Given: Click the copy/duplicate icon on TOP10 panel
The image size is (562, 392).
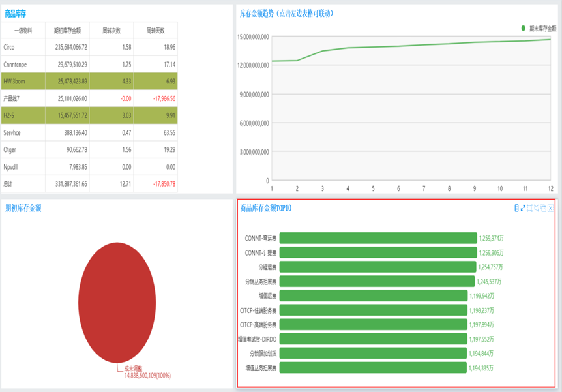Looking at the screenshot, I should coord(543,208).
